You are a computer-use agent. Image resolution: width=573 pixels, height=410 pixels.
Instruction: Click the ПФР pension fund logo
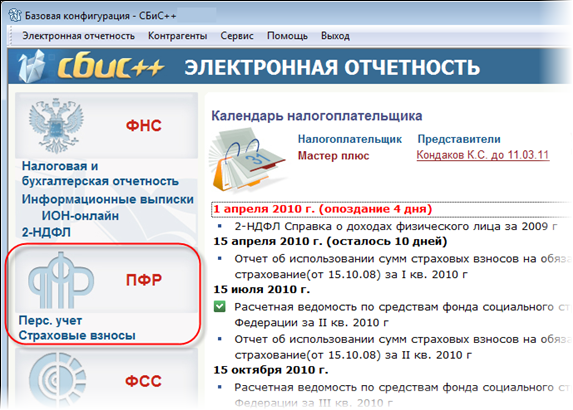point(61,280)
